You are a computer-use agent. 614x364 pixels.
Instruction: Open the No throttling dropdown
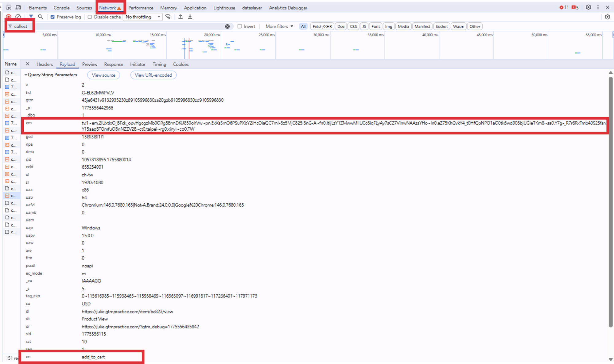143,17
